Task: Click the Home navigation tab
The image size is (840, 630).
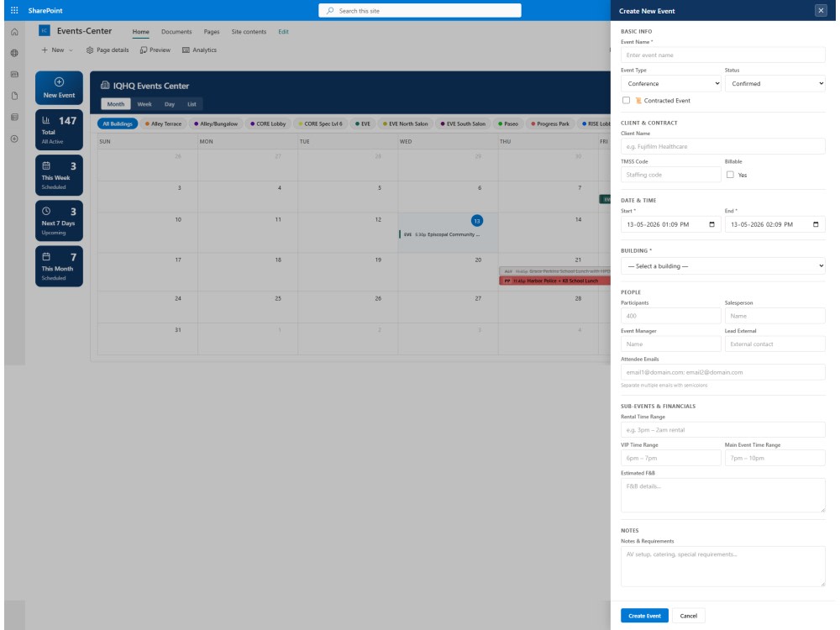Action: 141,32
